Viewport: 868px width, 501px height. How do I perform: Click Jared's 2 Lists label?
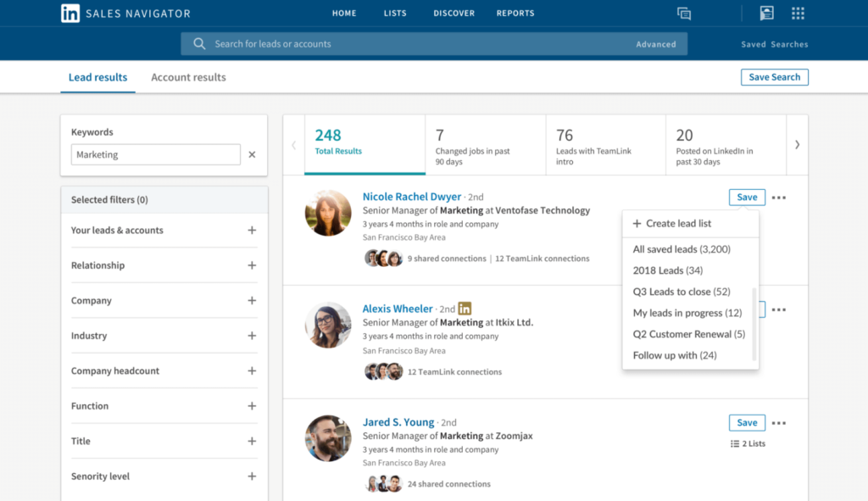click(x=754, y=443)
